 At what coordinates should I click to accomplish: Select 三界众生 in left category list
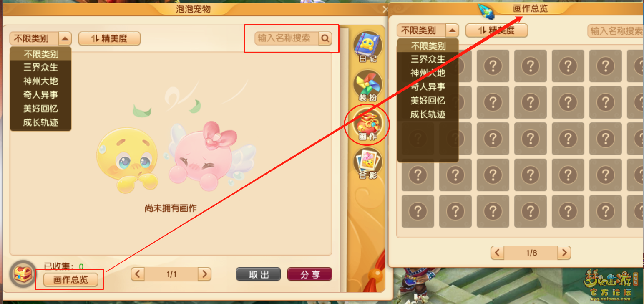coord(40,67)
